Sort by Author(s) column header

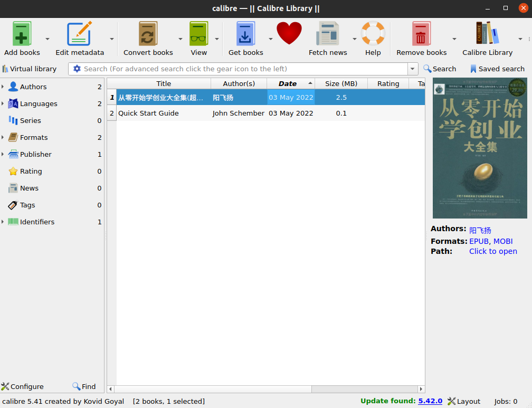(239, 83)
